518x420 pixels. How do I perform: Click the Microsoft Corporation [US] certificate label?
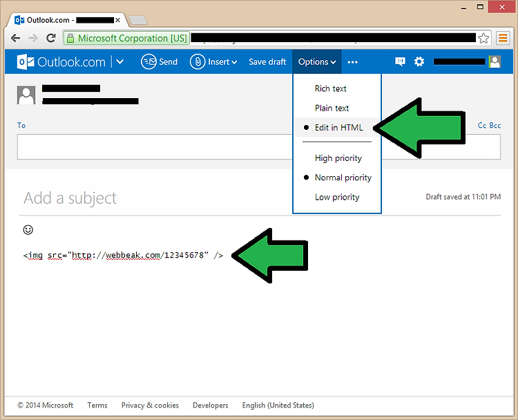click(133, 38)
